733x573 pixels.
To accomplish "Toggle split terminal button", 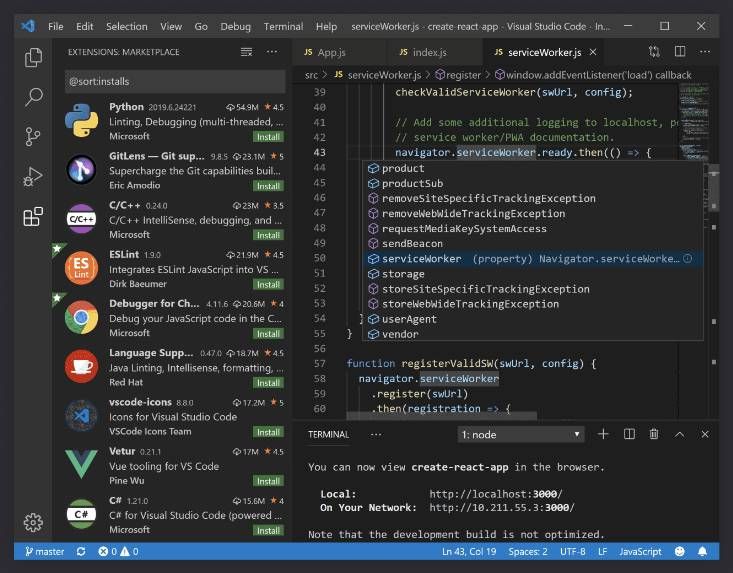I will [629, 434].
